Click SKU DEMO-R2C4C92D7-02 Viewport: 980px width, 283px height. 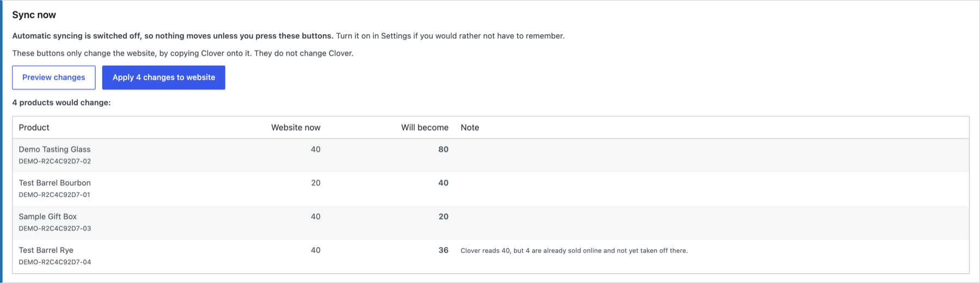point(55,161)
